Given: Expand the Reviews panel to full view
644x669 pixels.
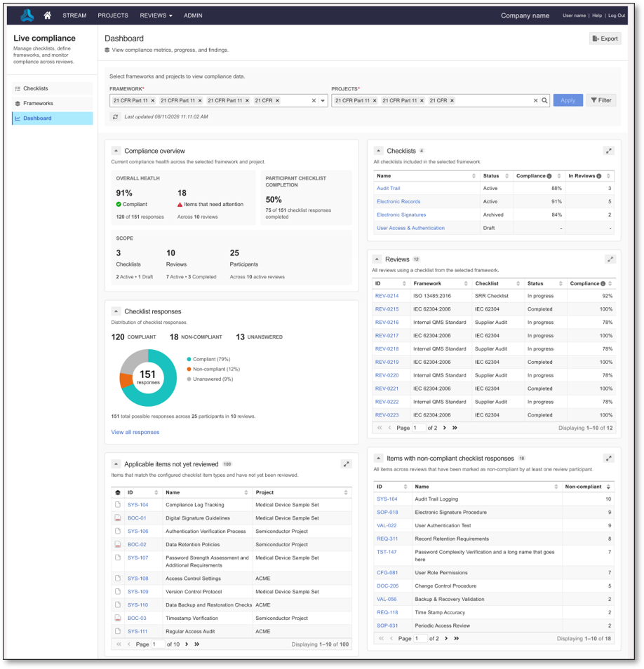Looking at the screenshot, I should [x=611, y=259].
